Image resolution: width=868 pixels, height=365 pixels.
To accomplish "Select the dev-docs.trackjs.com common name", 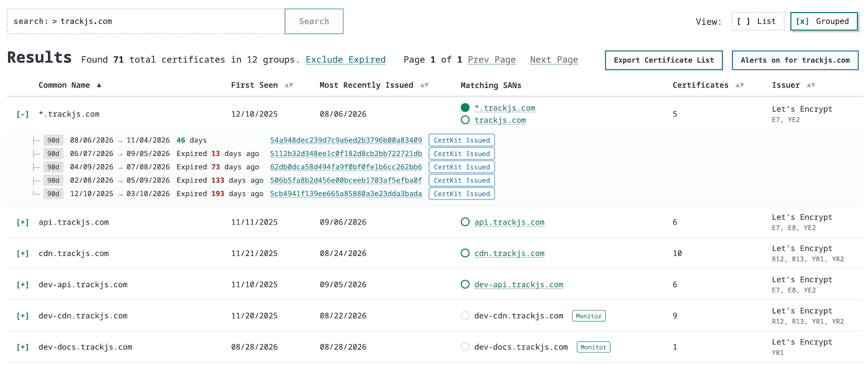I will coord(85,347).
